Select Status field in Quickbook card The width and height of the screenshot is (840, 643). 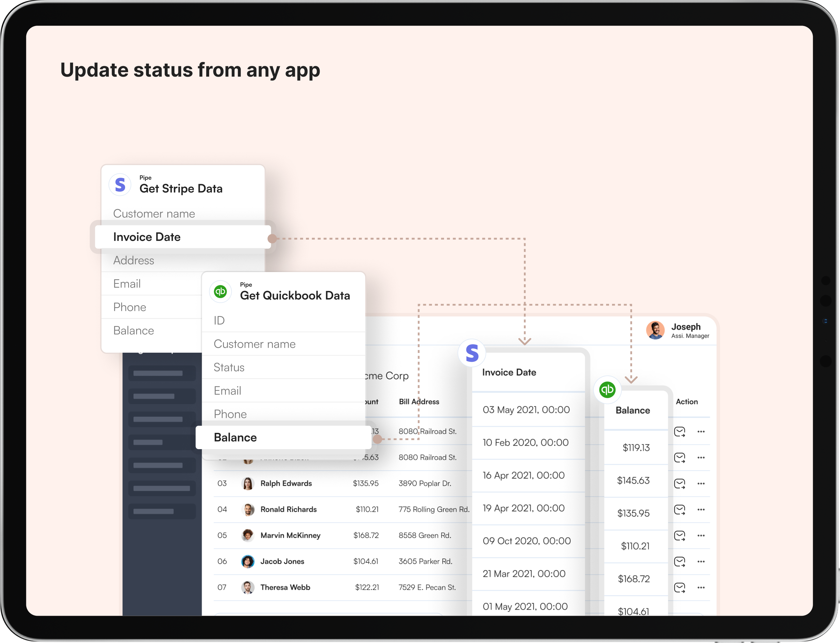[x=284, y=367]
